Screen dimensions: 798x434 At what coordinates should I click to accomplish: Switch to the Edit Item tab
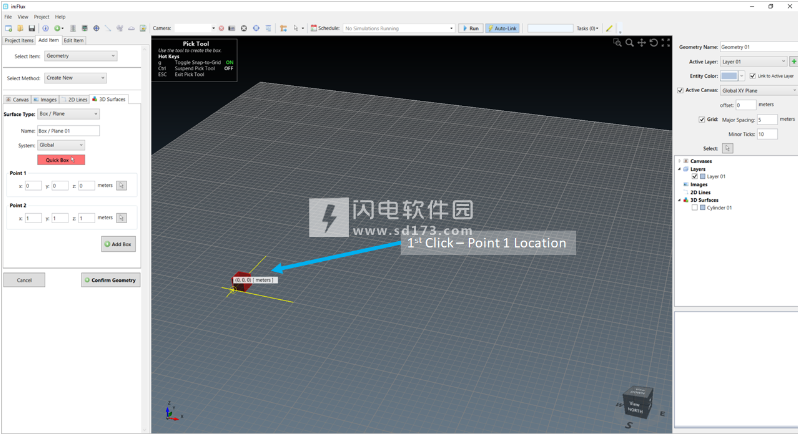74,41
